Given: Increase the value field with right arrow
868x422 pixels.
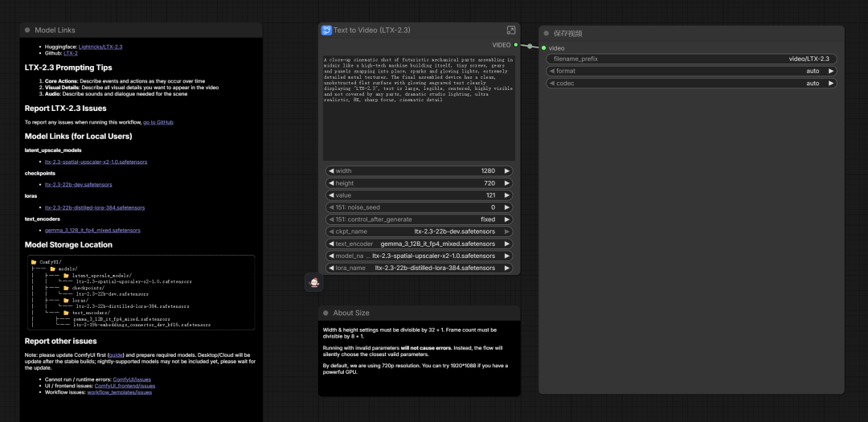Looking at the screenshot, I should 506,195.
